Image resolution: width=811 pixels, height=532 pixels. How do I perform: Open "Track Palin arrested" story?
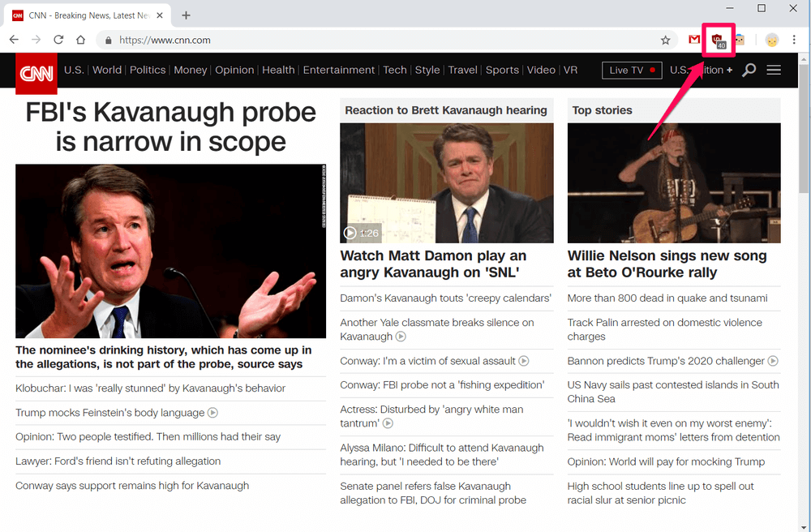point(665,329)
